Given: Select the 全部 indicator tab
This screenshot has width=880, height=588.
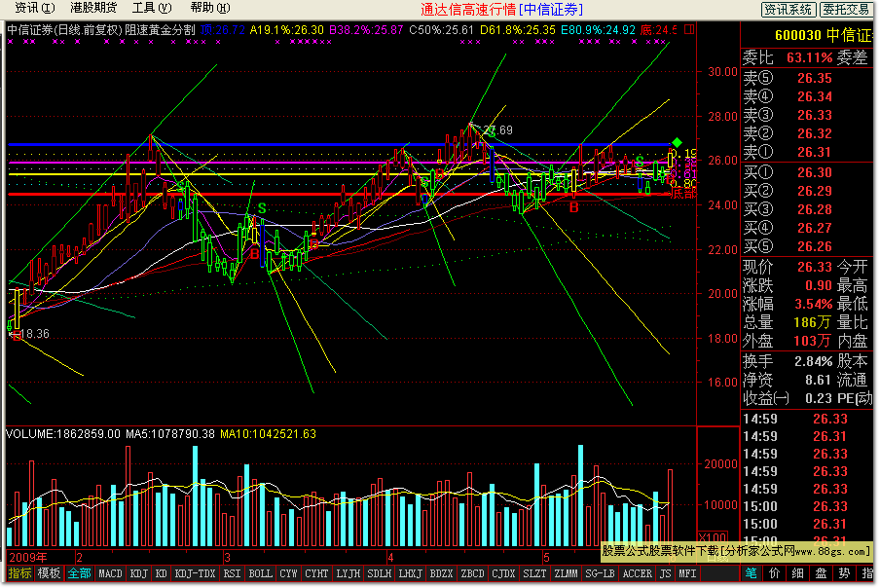Looking at the screenshot, I should coord(79,573).
